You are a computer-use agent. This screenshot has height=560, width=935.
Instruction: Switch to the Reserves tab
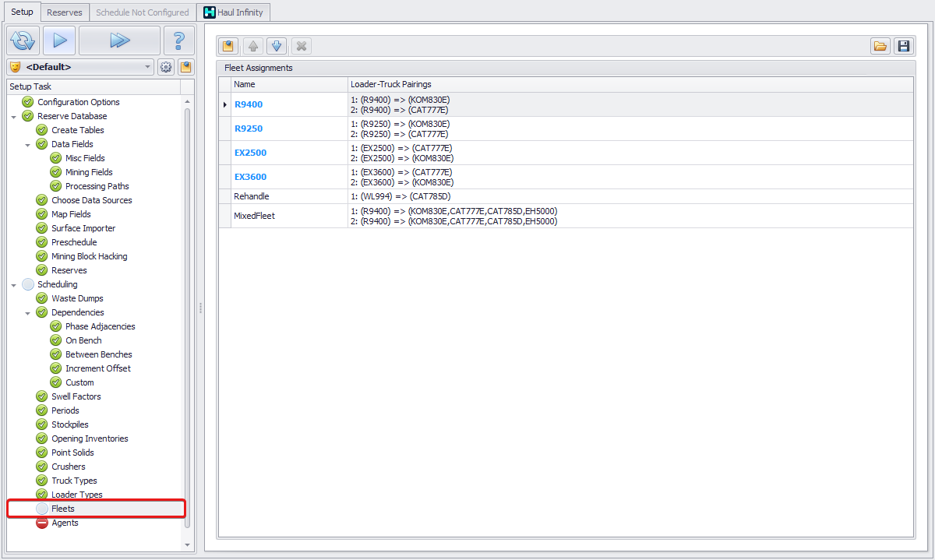tap(64, 12)
